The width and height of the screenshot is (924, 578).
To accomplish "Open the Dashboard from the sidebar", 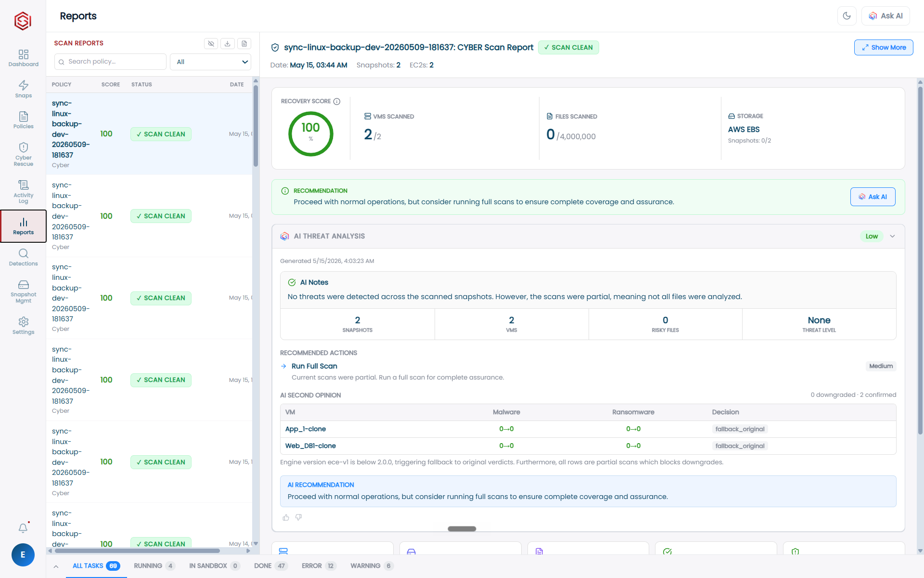I will 23,58.
